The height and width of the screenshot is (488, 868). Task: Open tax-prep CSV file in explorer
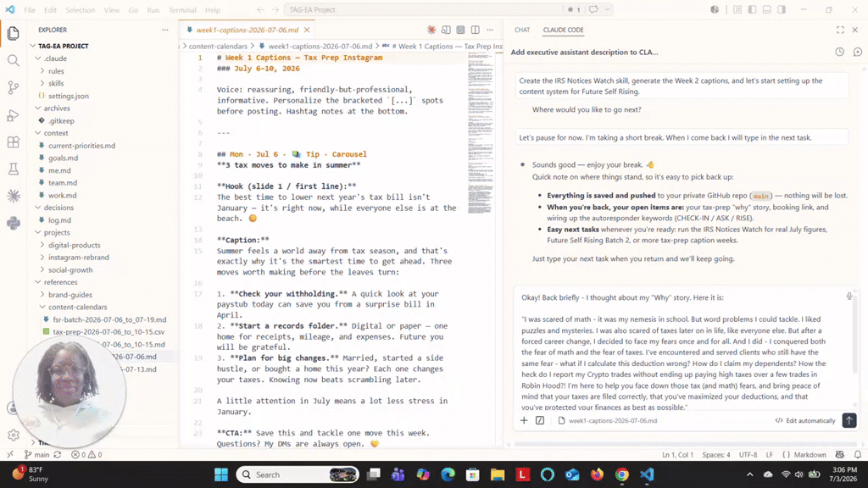click(x=108, y=332)
